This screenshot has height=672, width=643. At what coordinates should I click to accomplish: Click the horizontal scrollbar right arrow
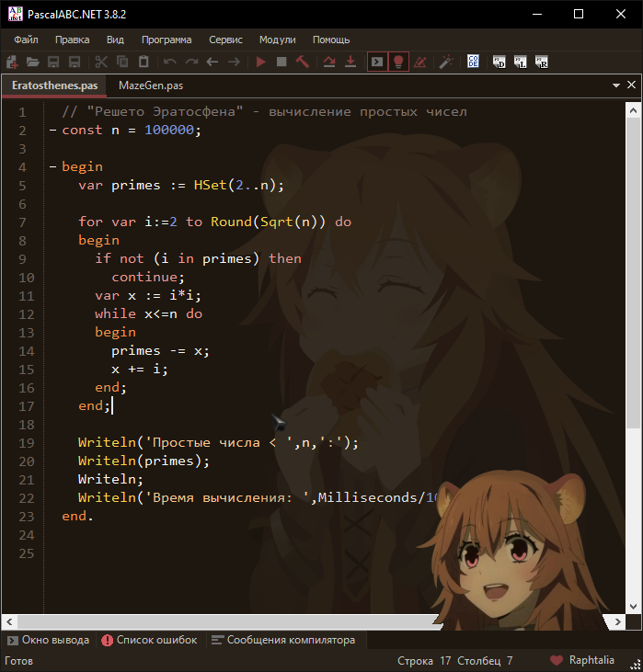(x=617, y=621)
